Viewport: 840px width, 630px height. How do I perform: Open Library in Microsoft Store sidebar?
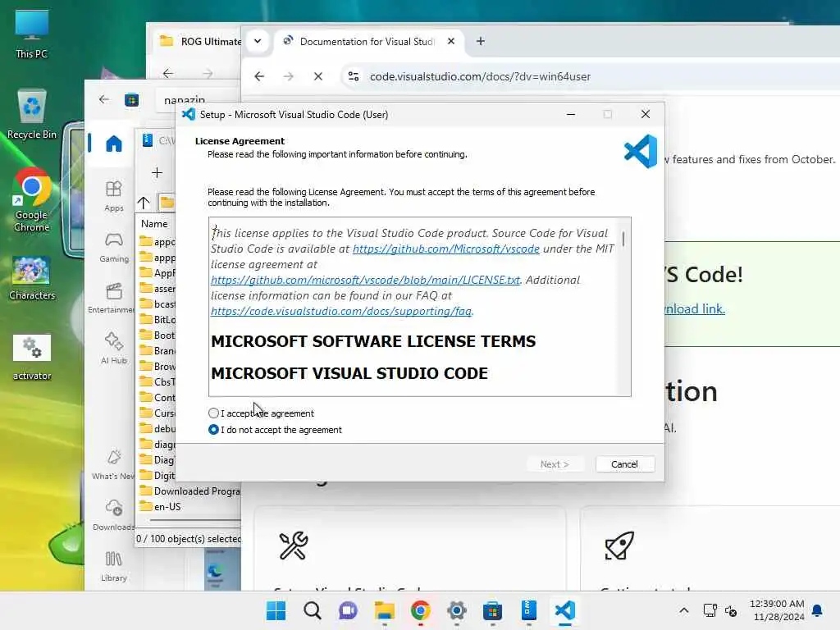coord(113,566)
